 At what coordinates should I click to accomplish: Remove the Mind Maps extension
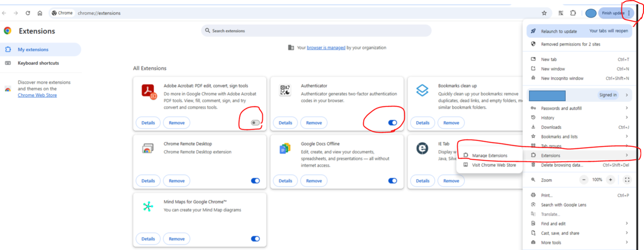(x=176, y=239)
